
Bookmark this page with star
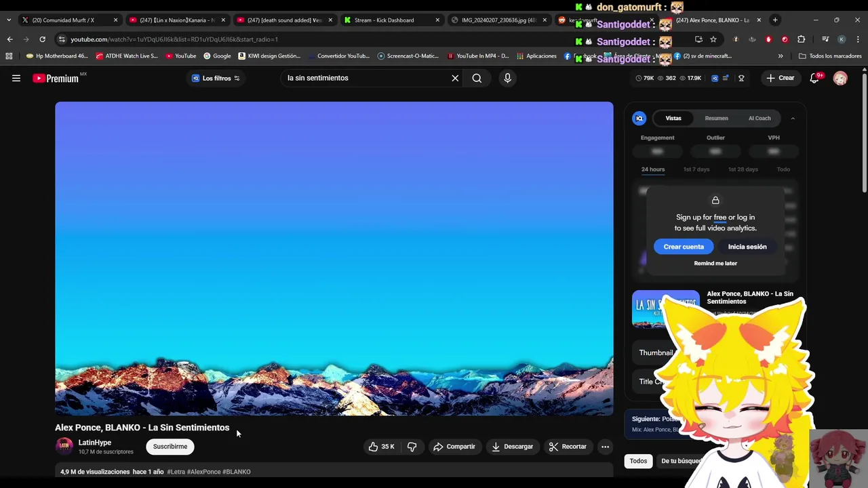[x=713, y=39]
